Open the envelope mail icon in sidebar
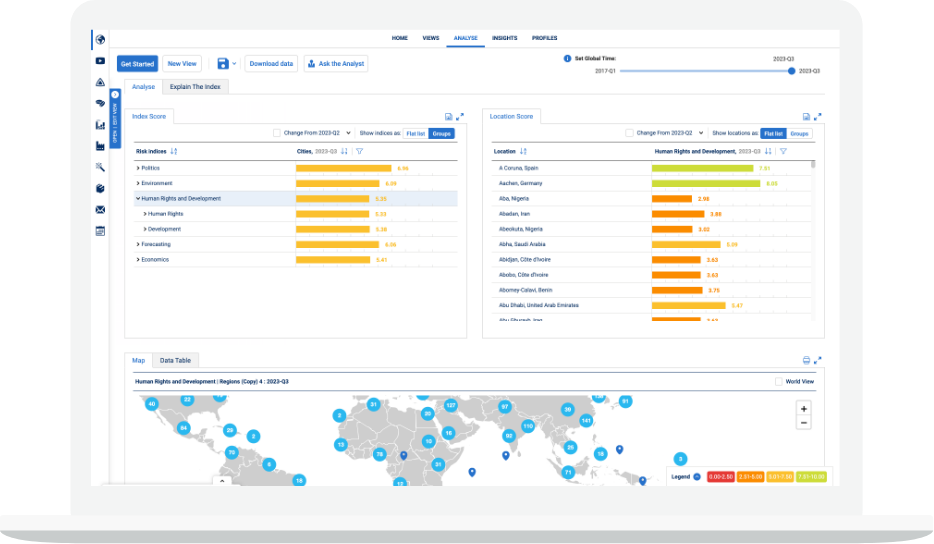 click(x=100, y=210)
